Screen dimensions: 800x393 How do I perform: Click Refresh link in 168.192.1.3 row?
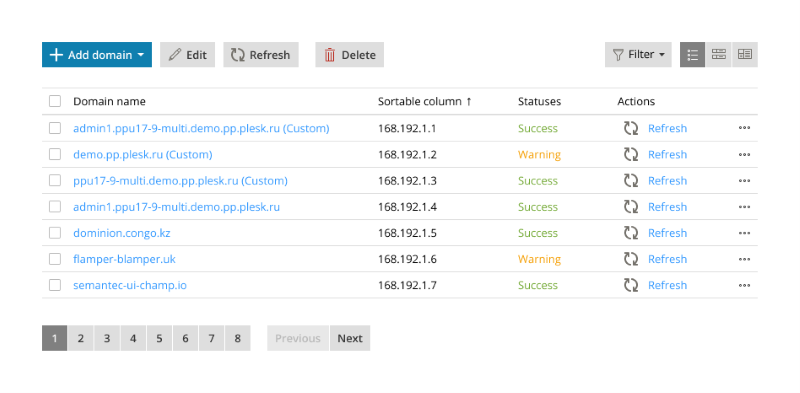tap(667, 181)
